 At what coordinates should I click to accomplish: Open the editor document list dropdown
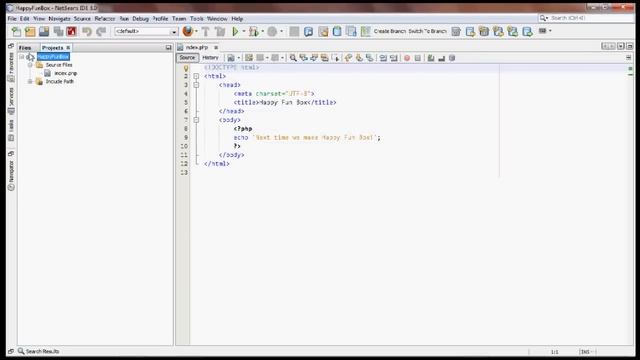tap(621, 46)
